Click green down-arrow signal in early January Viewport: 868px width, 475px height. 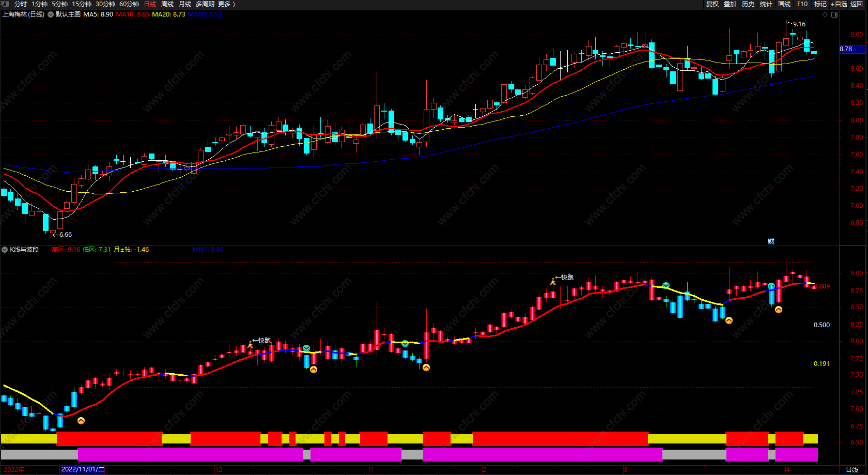click(x=405, y=343)
